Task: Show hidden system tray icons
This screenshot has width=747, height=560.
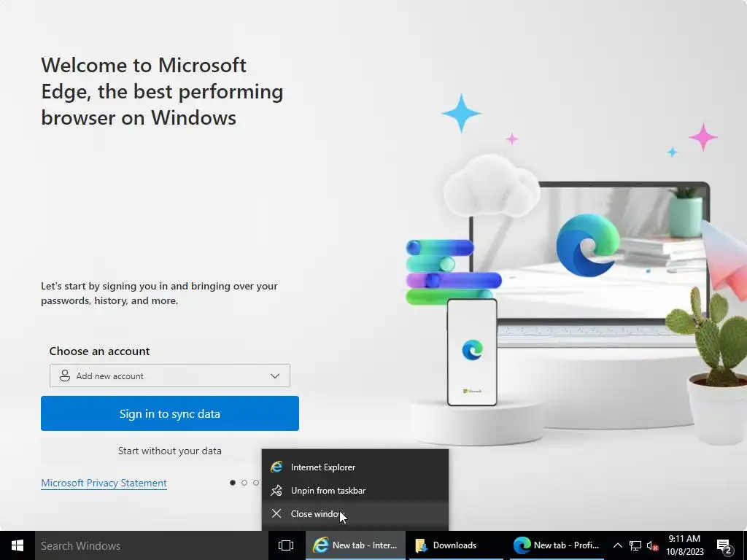Action: click(x=617, y=545)
